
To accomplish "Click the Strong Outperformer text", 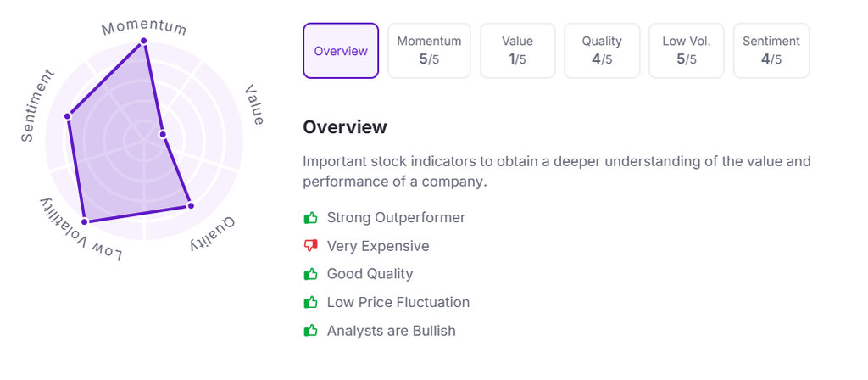I will 396,218.
